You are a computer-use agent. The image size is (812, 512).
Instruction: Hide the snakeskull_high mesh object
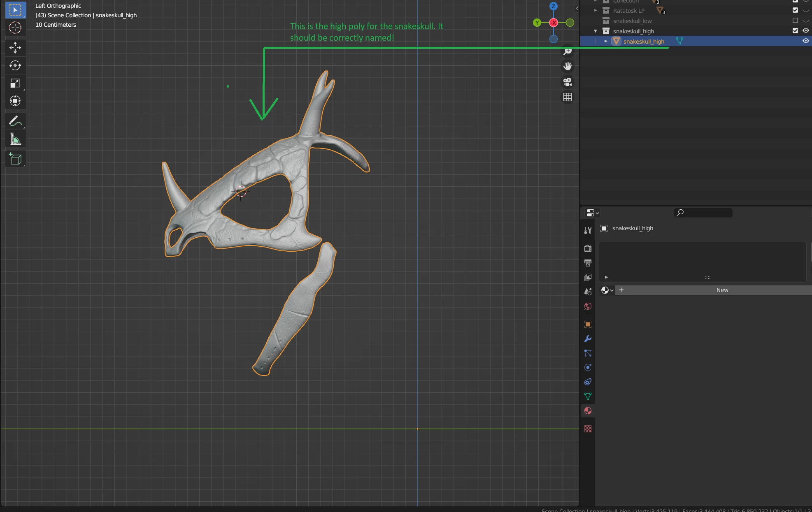tap(806, 41)
